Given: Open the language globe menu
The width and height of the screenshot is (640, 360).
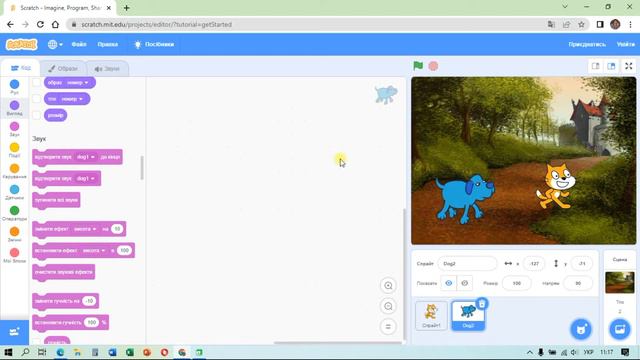Looking at the screenshot, I should [55, 44].
